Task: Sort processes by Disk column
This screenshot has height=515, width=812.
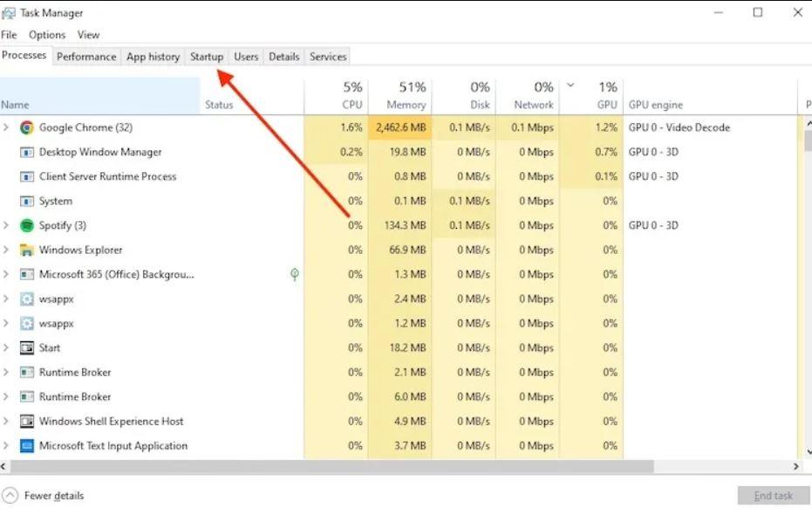Action: coord(463,96)
